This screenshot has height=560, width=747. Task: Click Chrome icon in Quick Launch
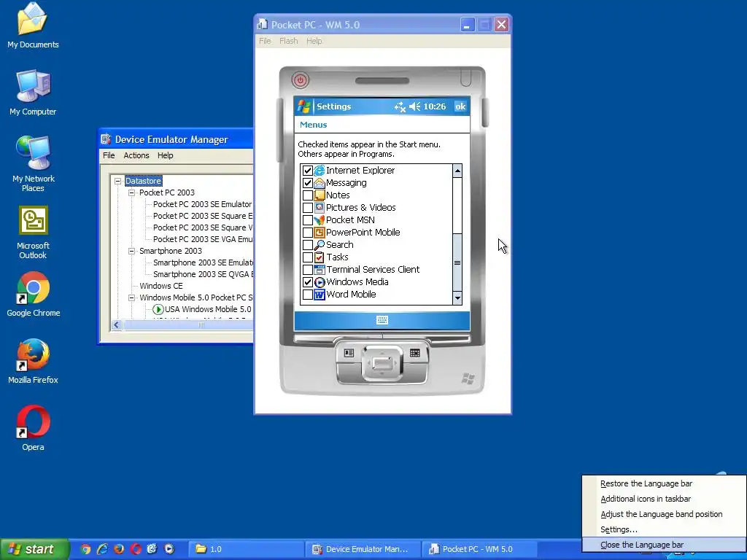coord(86,549)
